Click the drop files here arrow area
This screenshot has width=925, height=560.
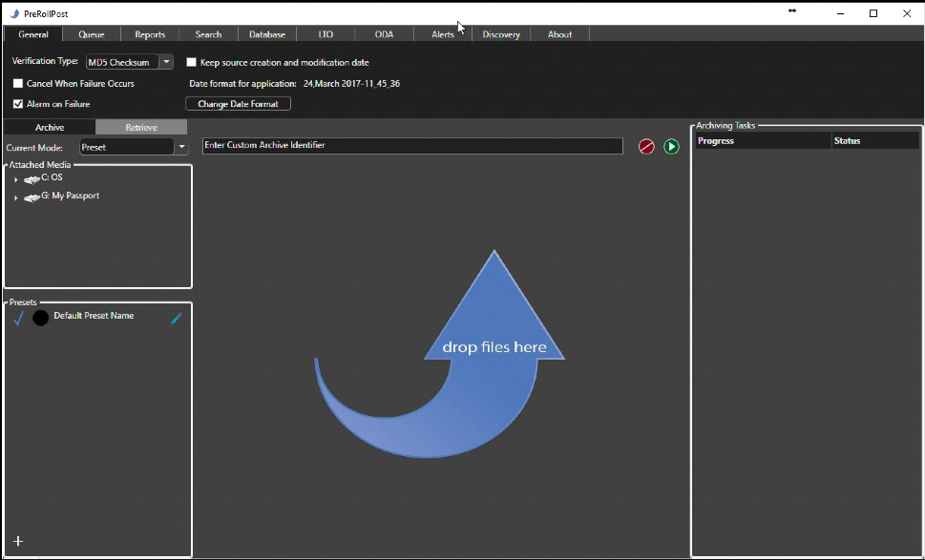[439, 354]
